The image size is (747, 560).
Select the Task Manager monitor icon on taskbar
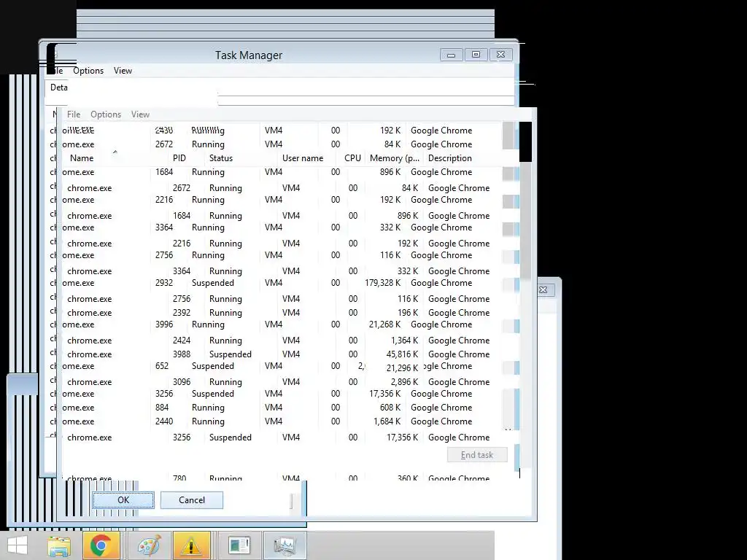(285, 545)
